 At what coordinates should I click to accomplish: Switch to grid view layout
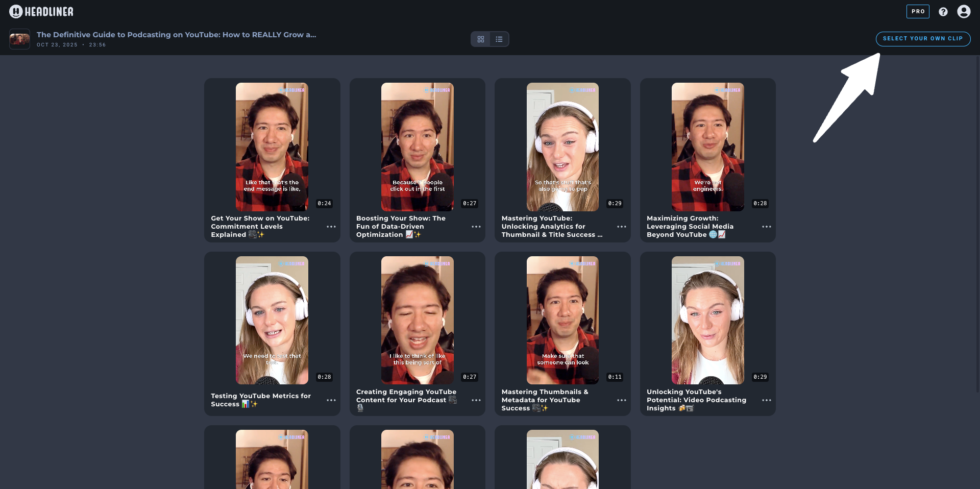[x=480, y=39]
